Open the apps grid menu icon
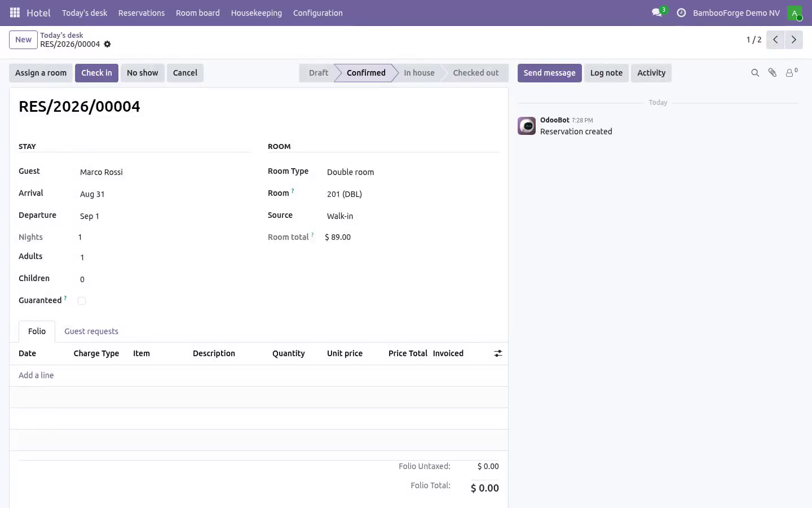The height and width of the screenshot is (508, 812). tap(15, 12)
